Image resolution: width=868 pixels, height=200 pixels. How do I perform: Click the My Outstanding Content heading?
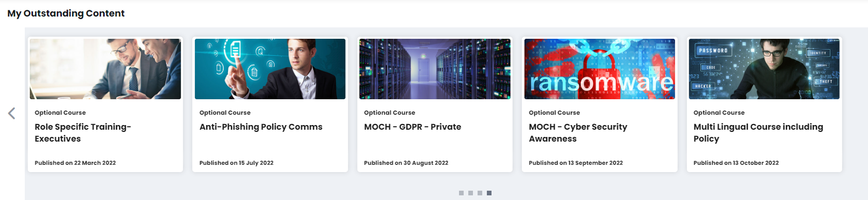click(x=66, y=13)
